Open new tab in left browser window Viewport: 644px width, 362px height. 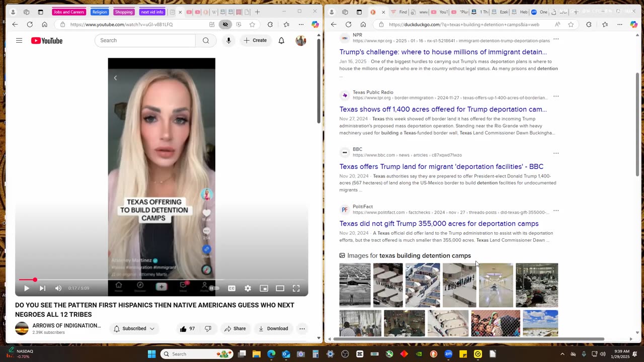[x=257, y=12]
